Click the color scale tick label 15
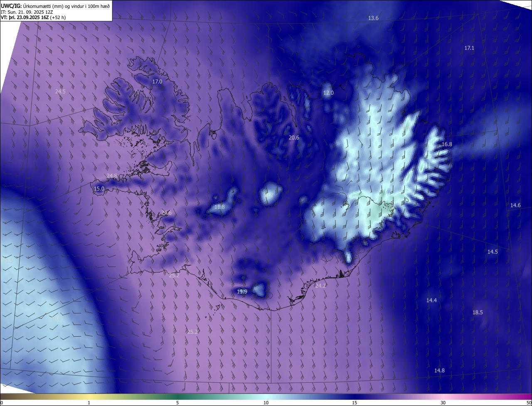Image resolution: width=532 pixels, height=406 pixels. (355, 403)
